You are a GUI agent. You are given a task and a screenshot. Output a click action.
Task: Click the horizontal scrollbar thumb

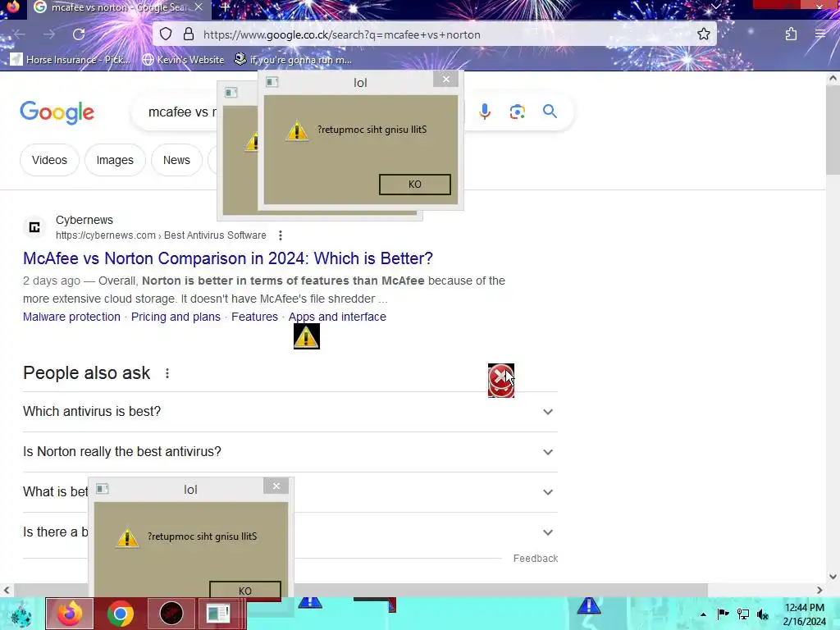click(x=359, y=591)
